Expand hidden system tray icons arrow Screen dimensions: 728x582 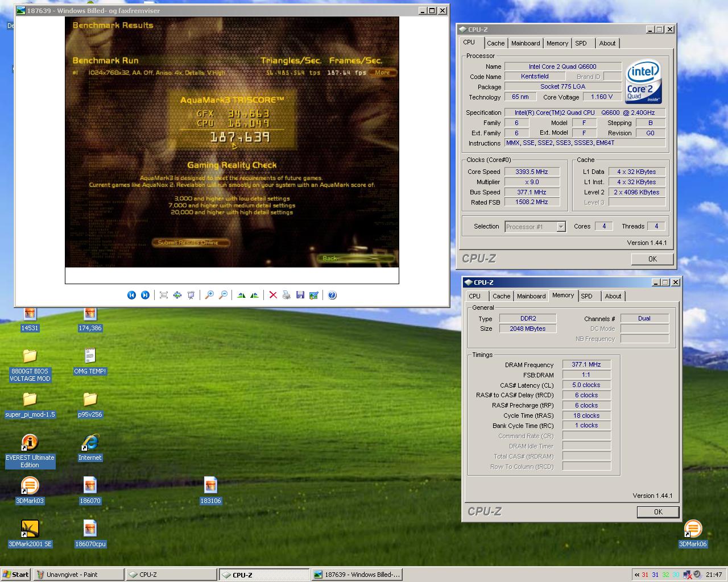click(x=636, y=575)
